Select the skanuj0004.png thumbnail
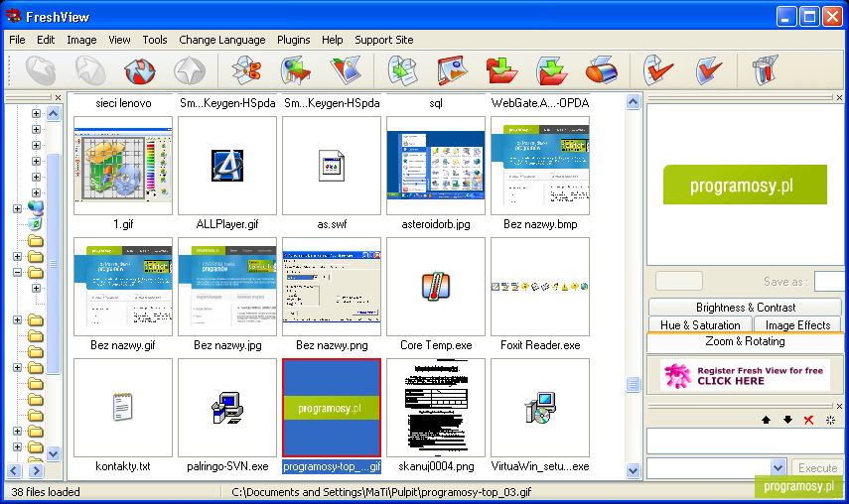This screenshot has width=849, height=504. coord(436,408)
